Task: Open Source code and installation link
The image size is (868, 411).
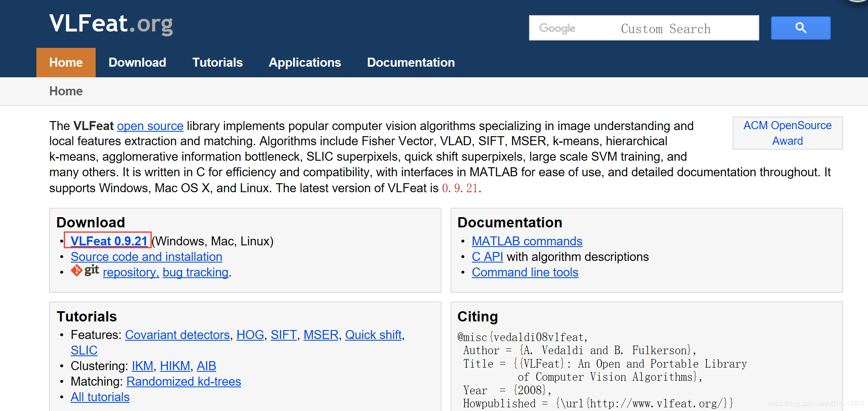Action: tap(146, 257)
